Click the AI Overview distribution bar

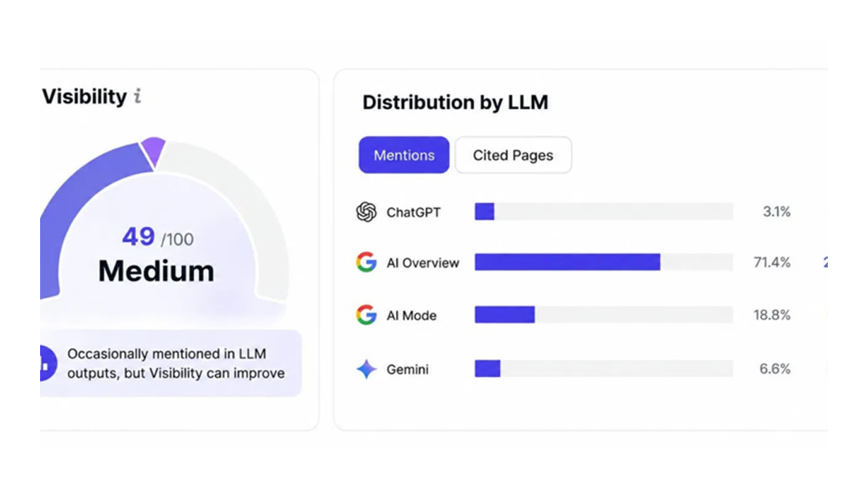604,262
